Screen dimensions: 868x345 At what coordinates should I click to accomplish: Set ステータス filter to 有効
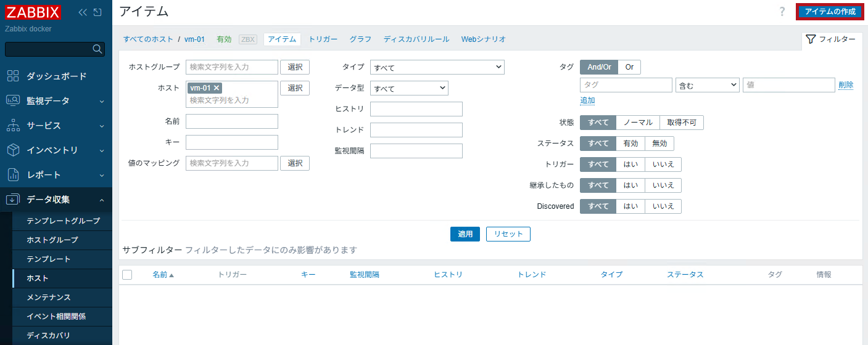(x=630, y=144)
